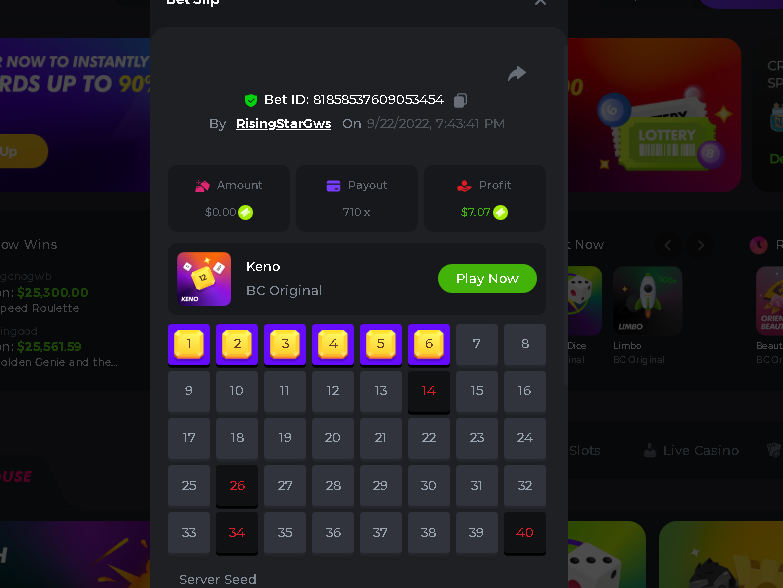This screenshot has height=588, width=783.
Task: Open RisingStarGws user profile link
Action: coord(284,124)
